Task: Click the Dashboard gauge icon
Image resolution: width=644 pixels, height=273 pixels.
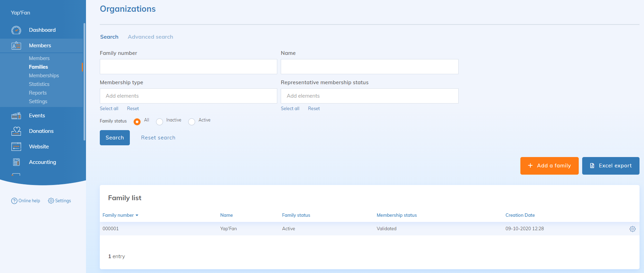Action: click(16, 30)
